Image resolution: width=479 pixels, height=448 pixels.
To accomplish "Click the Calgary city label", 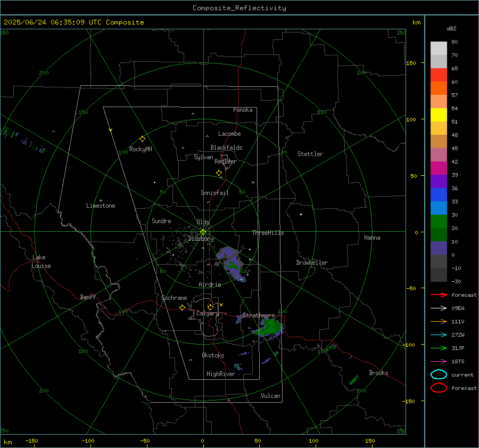I will (x=208, y=313).
